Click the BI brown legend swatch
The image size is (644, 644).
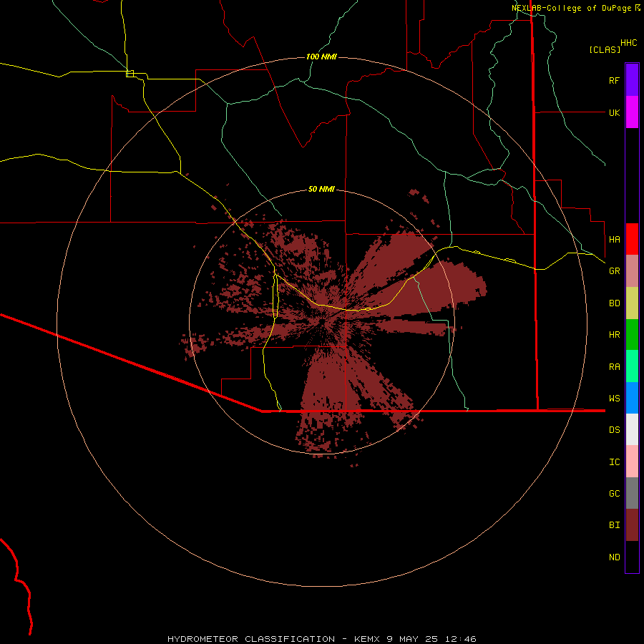click(632, 525)
